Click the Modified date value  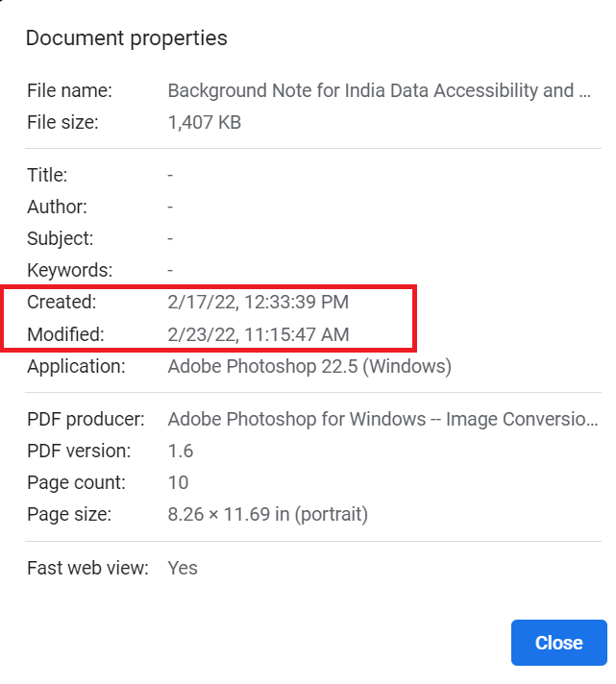tap(258, 334)
